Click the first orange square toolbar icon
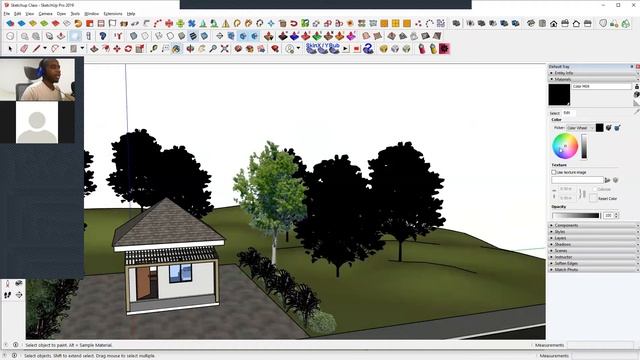Screen dimensions: 640x360 coord(384,24)
